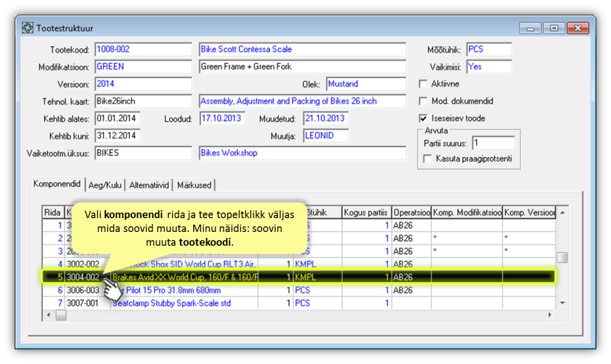This screenshot has width=611, height=364.
Task: Uncheck the Iseseisev toode checkbox
Action: [423, 118]
